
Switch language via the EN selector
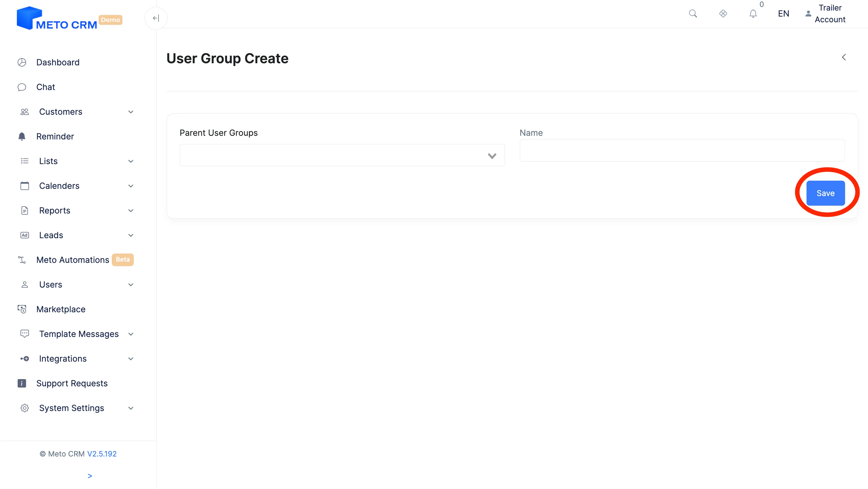783,14
